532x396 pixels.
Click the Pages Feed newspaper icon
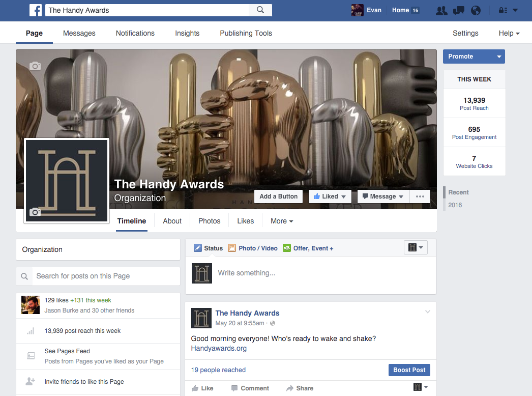[x=31, y=356]
